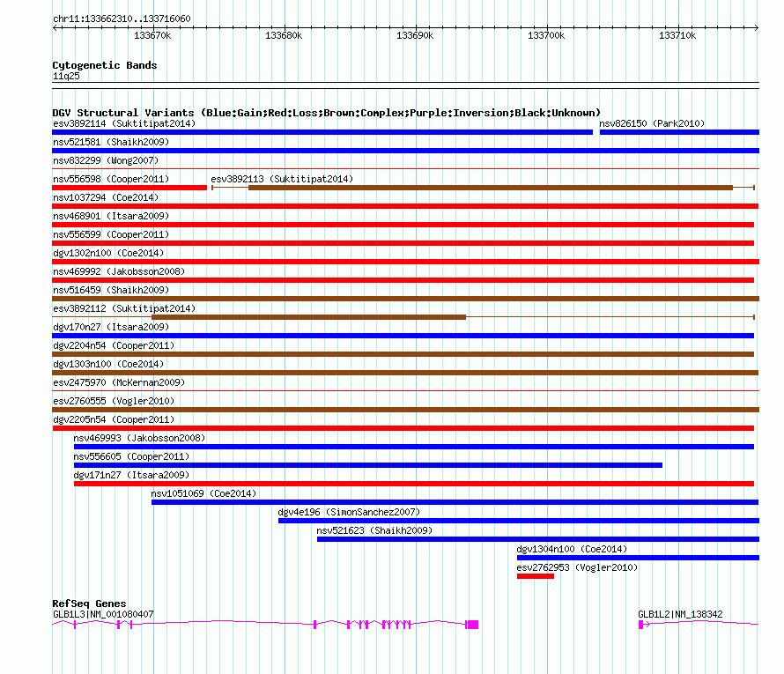Image resolution: width=784 pixels, height=674 pixels.
Task: Click the ruler's left scroll arrow
Action: point(55,27)
